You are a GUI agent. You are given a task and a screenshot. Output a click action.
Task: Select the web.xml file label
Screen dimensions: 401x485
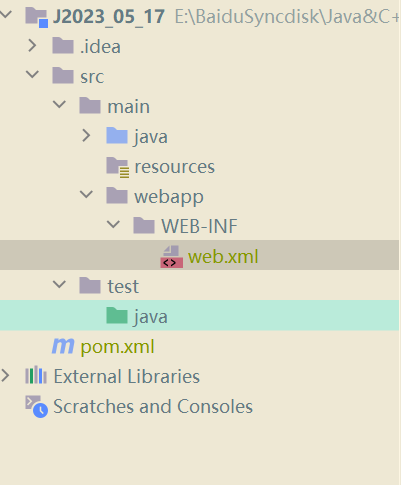coord(223,257)
